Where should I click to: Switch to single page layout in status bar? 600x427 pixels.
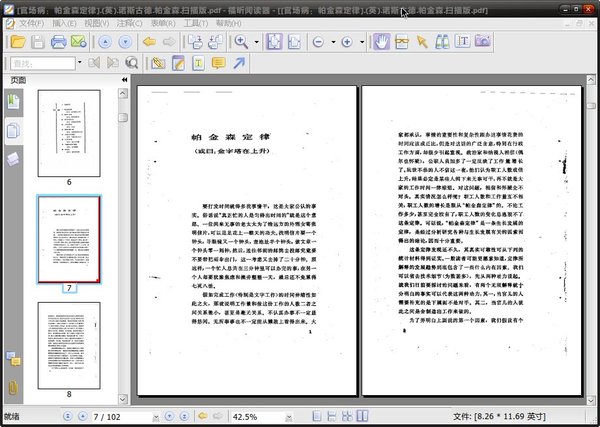(x=317, y=416)
